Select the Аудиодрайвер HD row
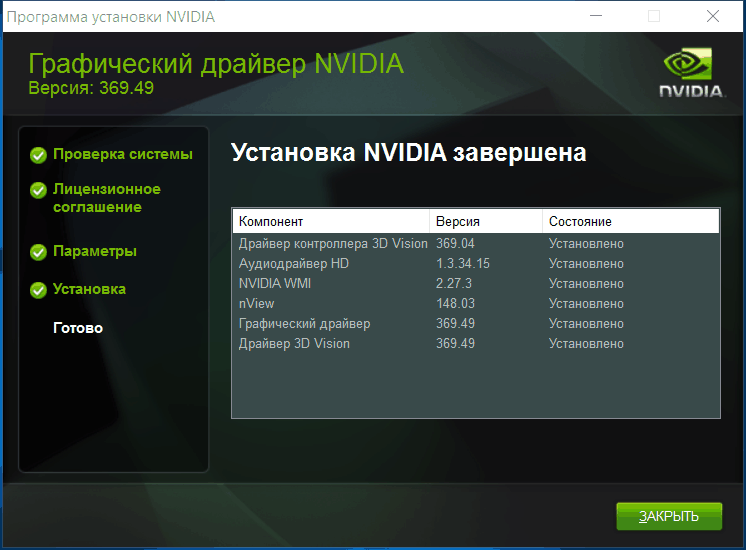Image resolution: width=746 pixels, height=550 pixels. pyautogui.click(x=476, y=264)
